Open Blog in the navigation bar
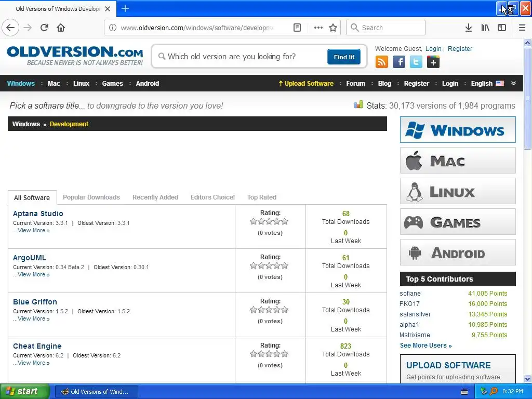This screenshot has width=532, height=399. [384, 84]
